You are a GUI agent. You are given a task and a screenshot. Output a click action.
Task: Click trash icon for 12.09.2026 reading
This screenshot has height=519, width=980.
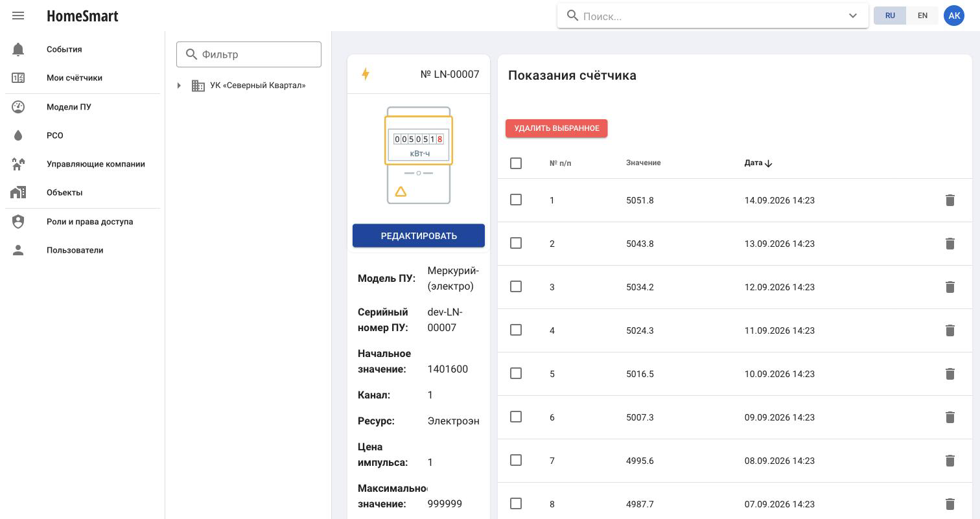click(950, 287)
